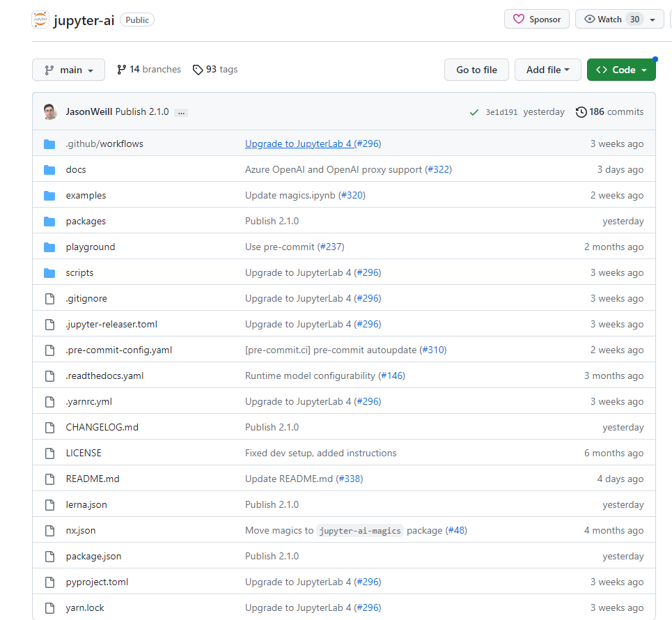Open the jupyter-ai repository name link

coord(84,20)
